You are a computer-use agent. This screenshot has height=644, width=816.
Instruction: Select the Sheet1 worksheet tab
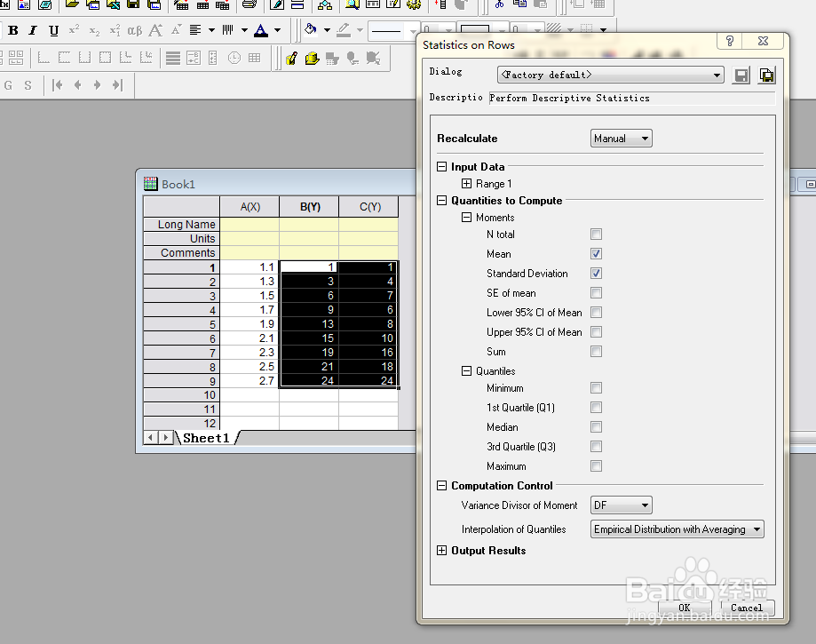click(206, 438)
